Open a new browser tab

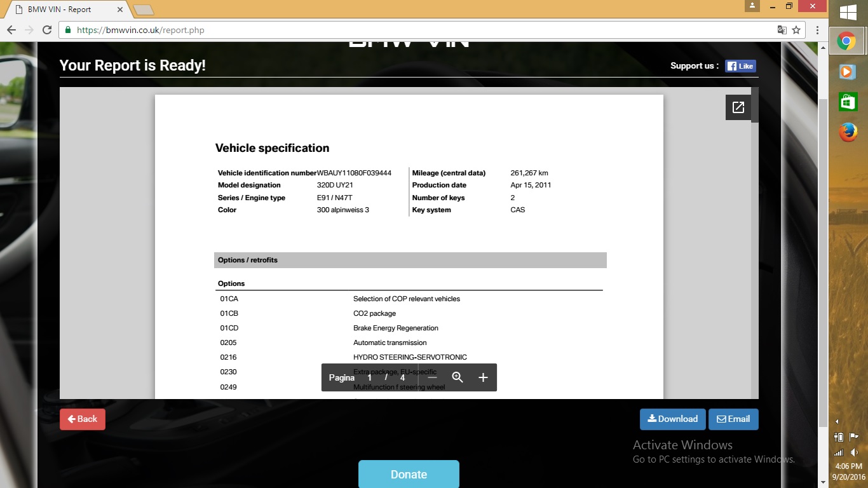click(143, 10)
